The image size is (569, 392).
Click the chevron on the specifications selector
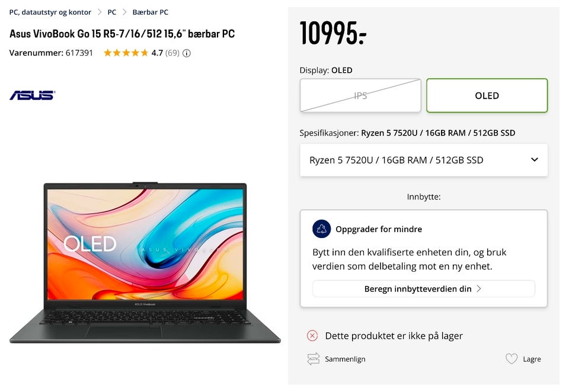click(535, 159)
